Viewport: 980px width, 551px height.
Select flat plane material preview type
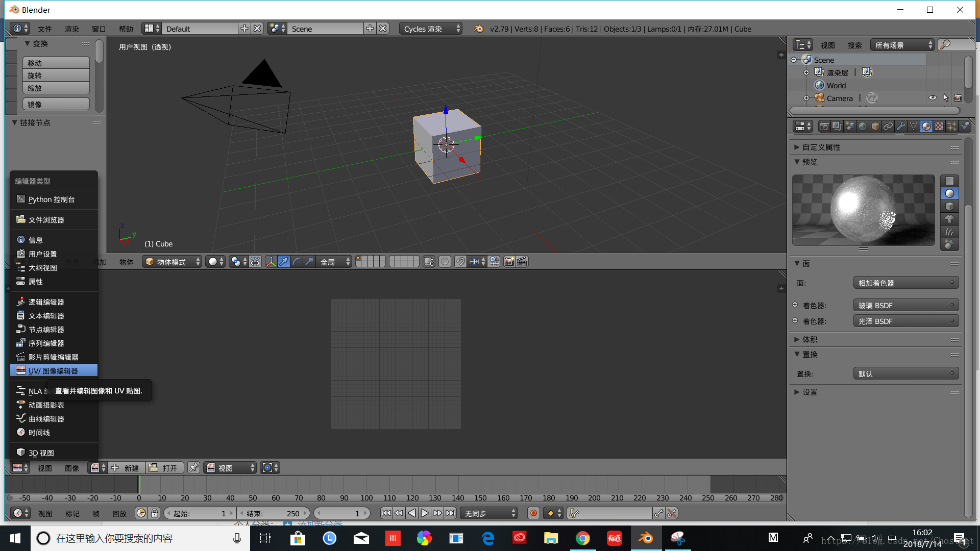pos(949,181)
